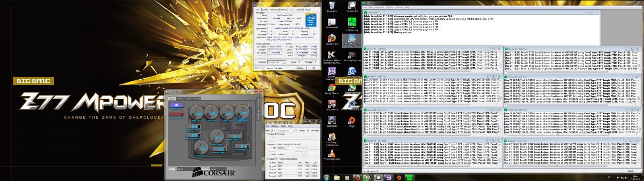Click the Worker #4 Self-Test window title

432,76
